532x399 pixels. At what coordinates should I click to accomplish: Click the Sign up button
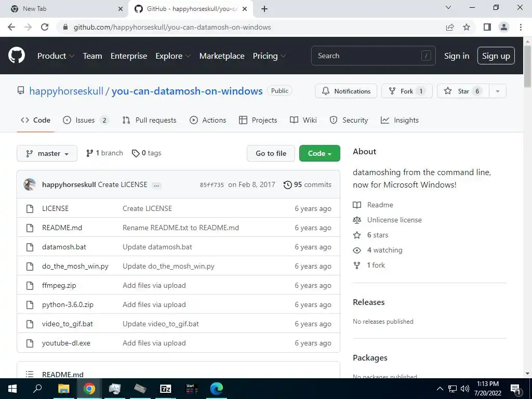click(496, 56)
